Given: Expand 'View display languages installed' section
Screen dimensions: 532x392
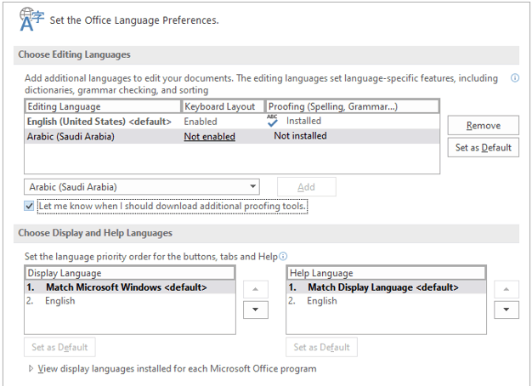Looking at the screenshot, I should click(x=31, y=368).
